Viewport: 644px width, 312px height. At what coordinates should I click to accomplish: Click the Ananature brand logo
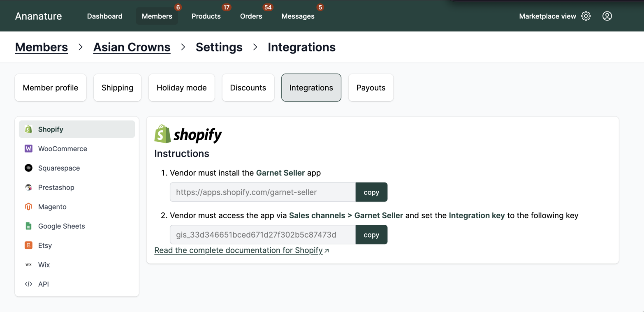(38, 16)
